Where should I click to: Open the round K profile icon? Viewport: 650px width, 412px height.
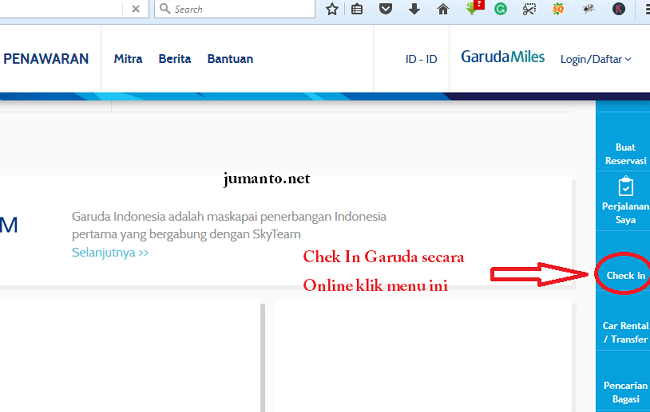pyautogui.click(x=618, y=9)
